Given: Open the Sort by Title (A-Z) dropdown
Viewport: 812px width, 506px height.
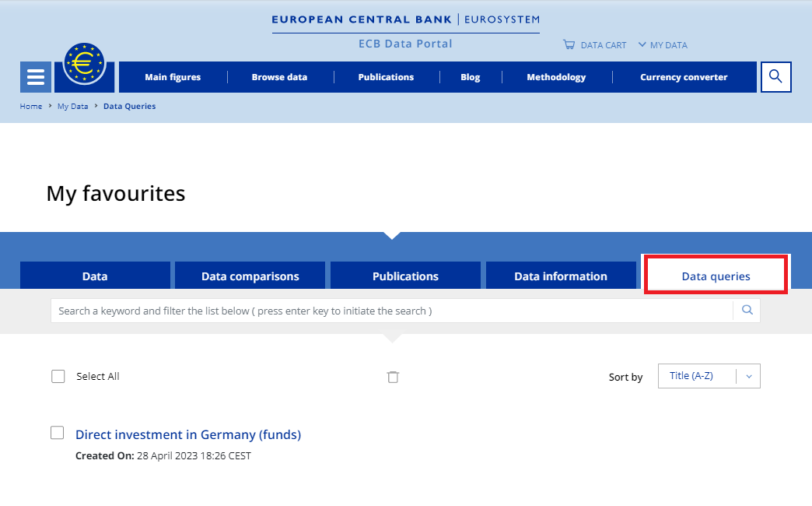Looking at the screenshot, I should click(x=709, y=376).
